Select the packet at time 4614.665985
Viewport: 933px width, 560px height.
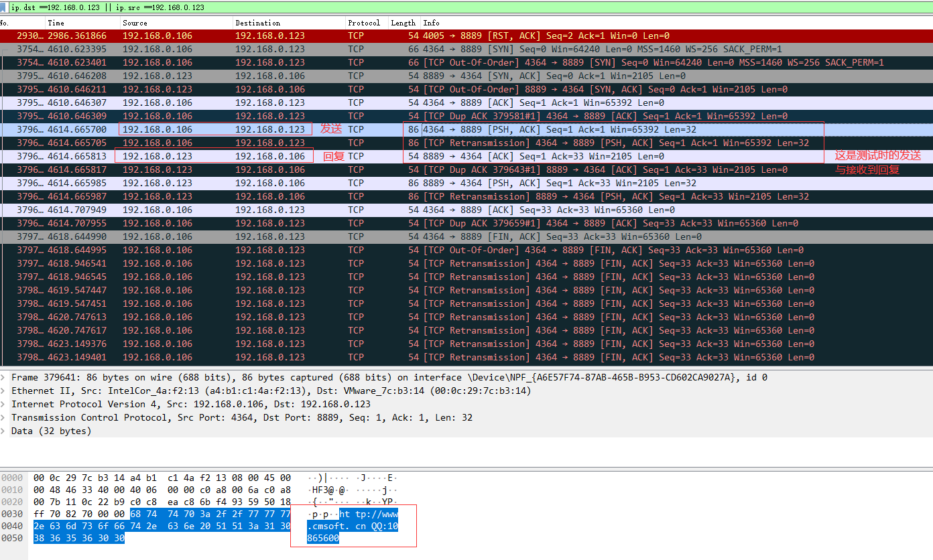pyautogui.click(x=466, y=183)
